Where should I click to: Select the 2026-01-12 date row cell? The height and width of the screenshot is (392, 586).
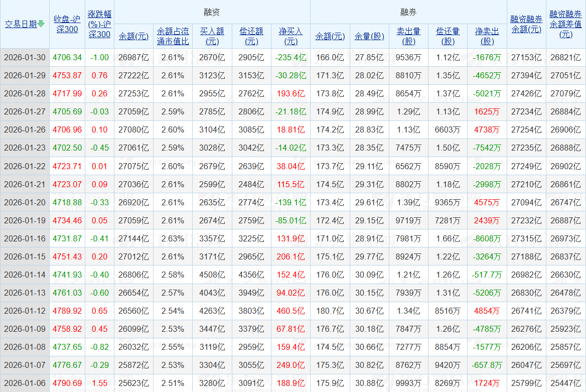(25, 311)
